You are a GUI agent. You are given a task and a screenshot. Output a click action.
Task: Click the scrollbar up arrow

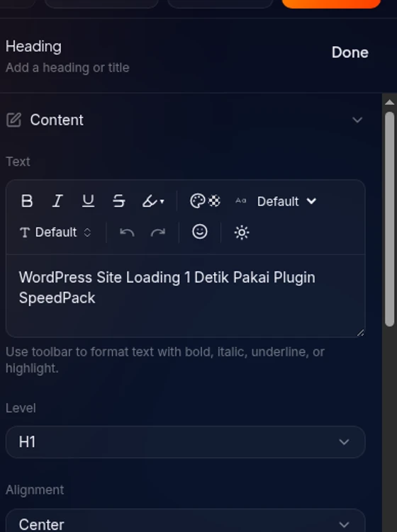[390, 102]
